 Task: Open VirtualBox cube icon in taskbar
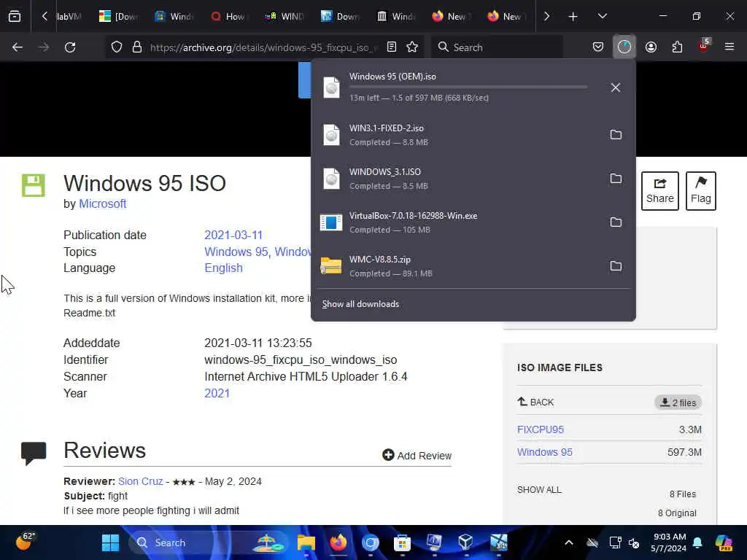coord(465,542)
